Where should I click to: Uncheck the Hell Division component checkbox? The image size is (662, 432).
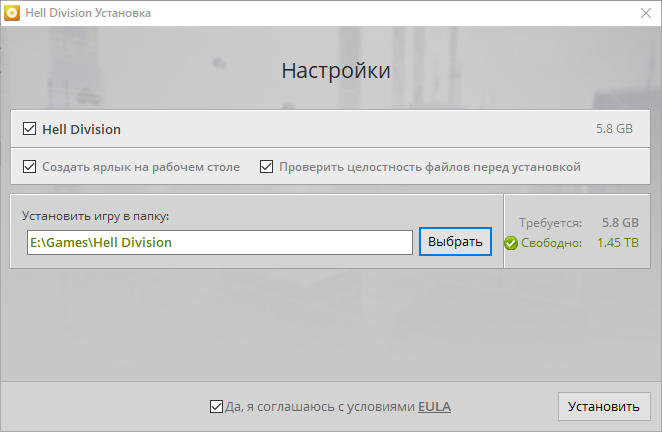[x=29, y=129]
